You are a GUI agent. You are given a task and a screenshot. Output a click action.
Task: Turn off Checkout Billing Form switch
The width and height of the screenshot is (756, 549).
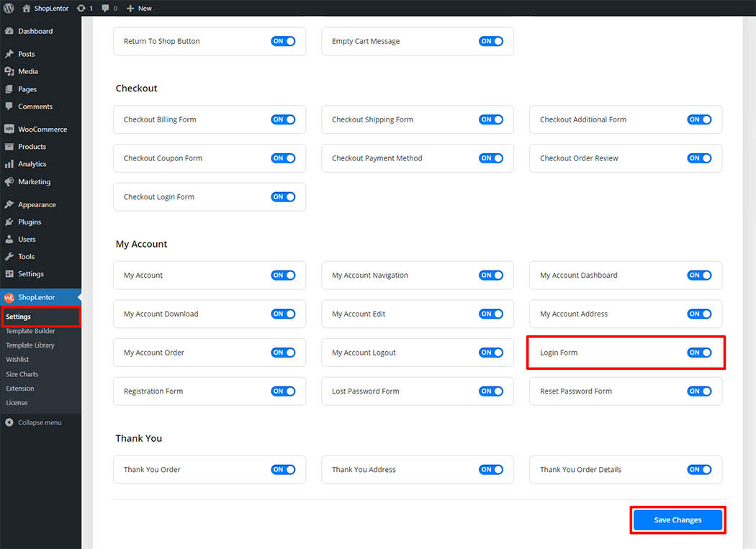pyautogui.click(x=283, y=119)
